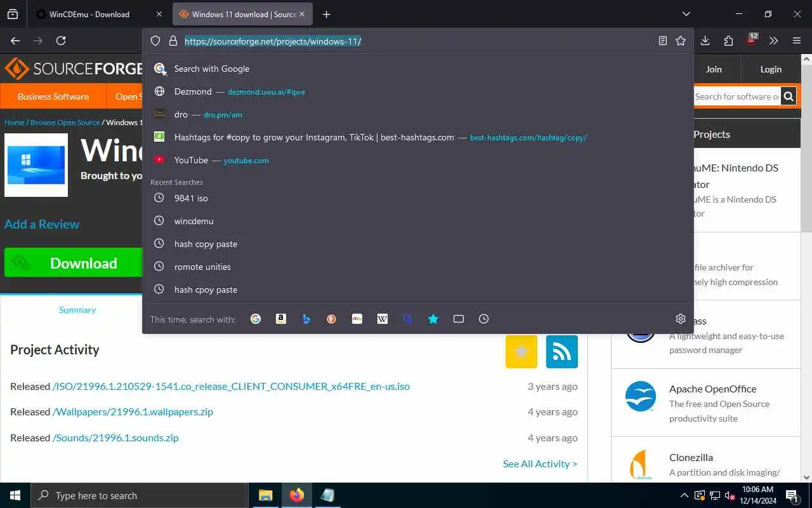Pick recent search 'romote unities'
Viewport: 812px width, 508px height.
(x=417, y=267)
